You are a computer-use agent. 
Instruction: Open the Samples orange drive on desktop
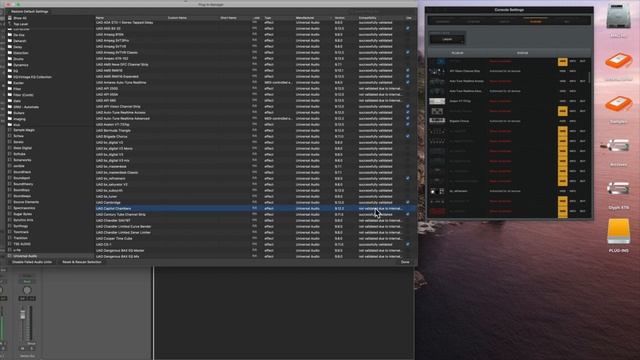pos(618,105)
